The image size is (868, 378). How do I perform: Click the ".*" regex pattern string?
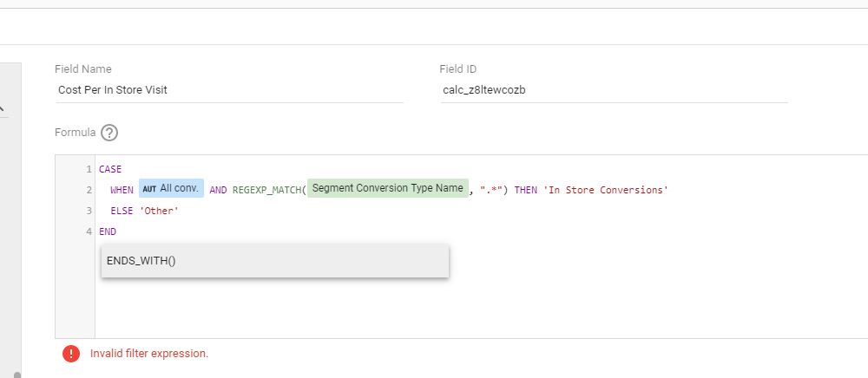(x=494, y=190)
